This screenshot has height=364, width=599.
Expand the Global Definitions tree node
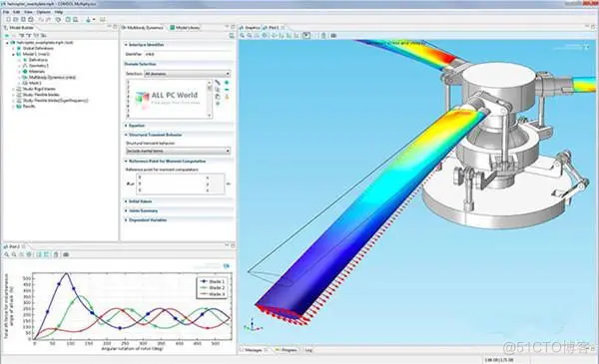tap(13, 49)
